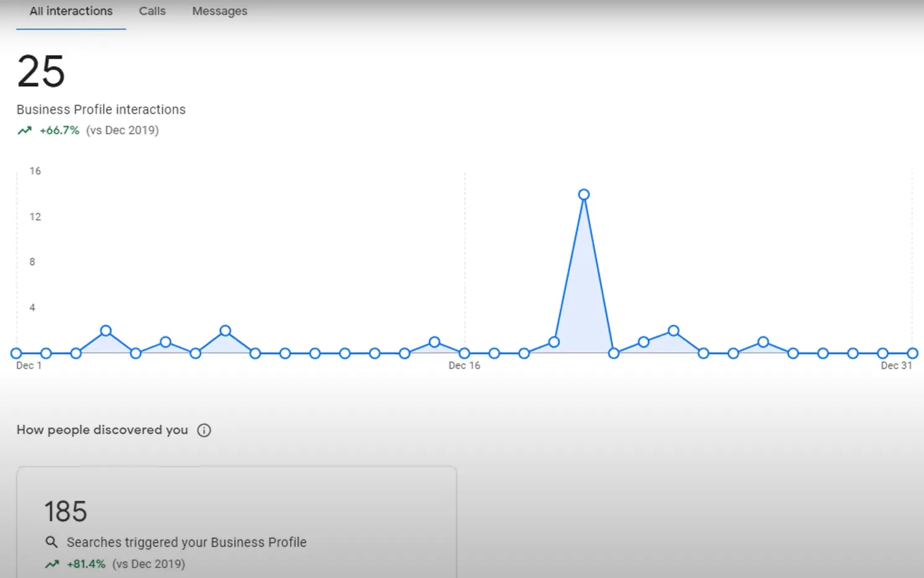
Task: Click the +81.4% change percentage
Action: [x=86, y=564]
